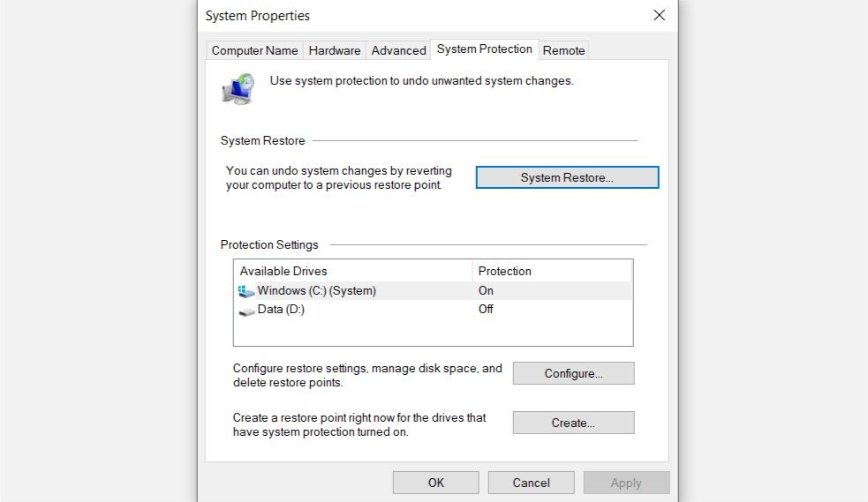Go to the Advanced tab
This screenshot has height=502, width=868.
coord(398,50)
